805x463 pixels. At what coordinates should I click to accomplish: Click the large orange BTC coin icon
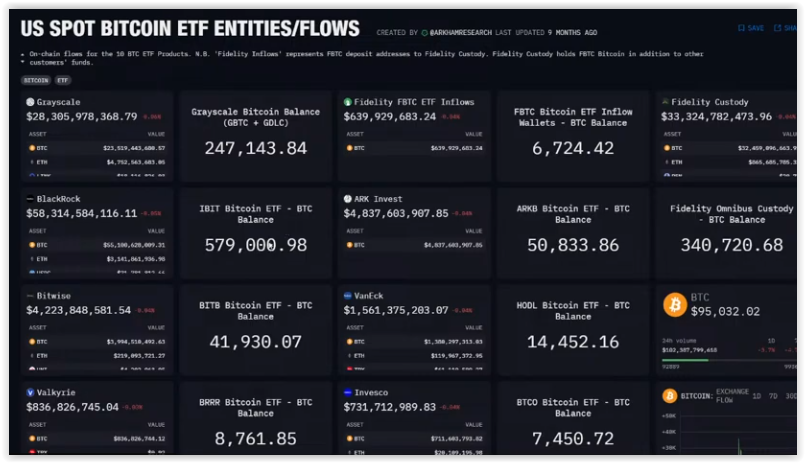(675, 304)
